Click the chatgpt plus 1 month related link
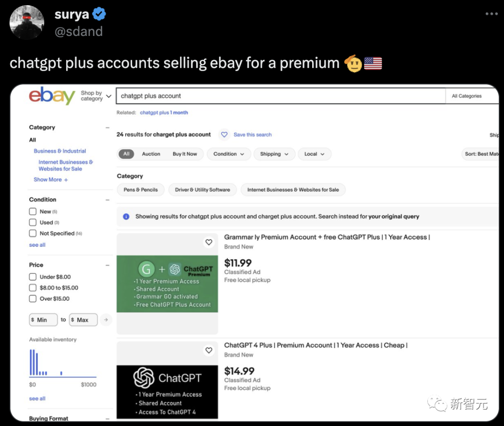This screenshot has width=504, height=426. coord(164,112)
